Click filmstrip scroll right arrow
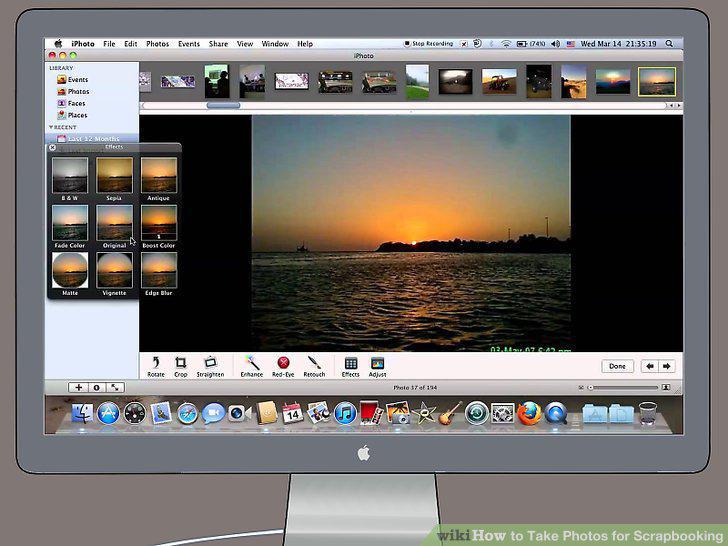728x546 pixels. 679,105
